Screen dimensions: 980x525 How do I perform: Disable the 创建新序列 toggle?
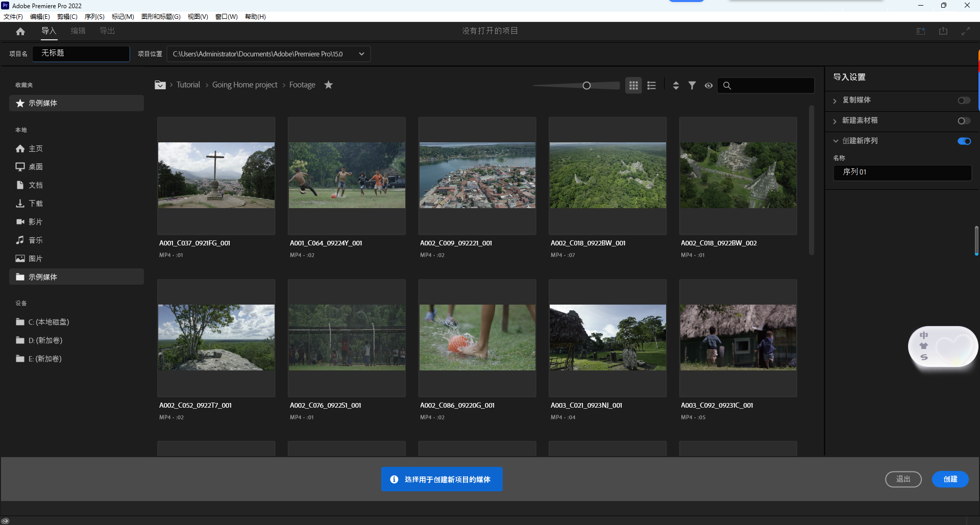pyautogui.click(x=965, y=141)
